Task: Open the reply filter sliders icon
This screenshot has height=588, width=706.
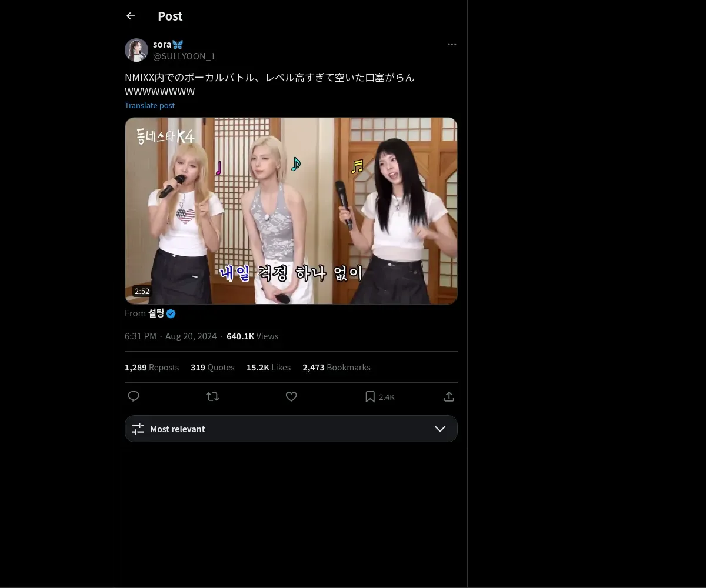Action: coord(138,429)
